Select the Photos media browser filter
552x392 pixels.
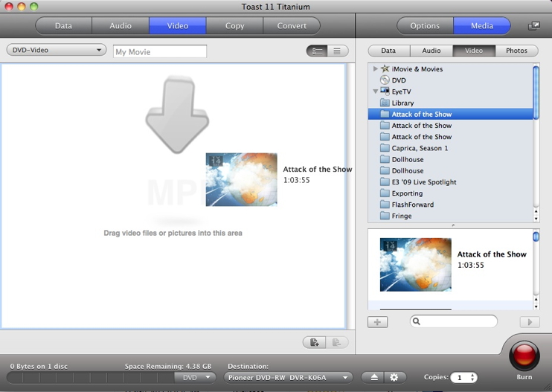pos(516,51)
